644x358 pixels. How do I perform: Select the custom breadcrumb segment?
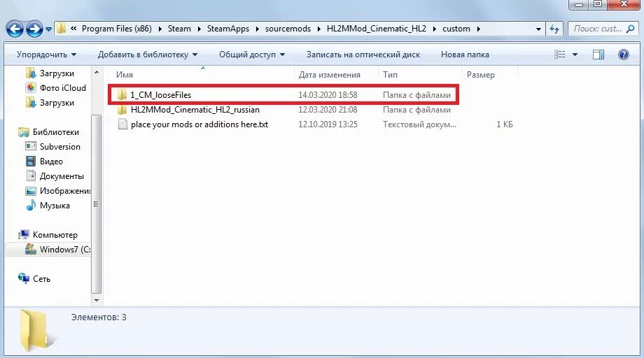pos(456,29)
